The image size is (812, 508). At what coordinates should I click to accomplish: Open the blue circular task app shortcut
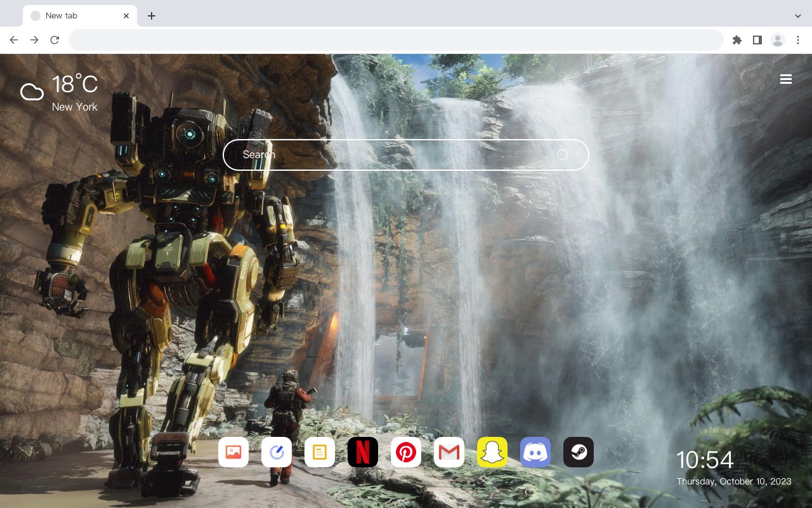[277, 452]
